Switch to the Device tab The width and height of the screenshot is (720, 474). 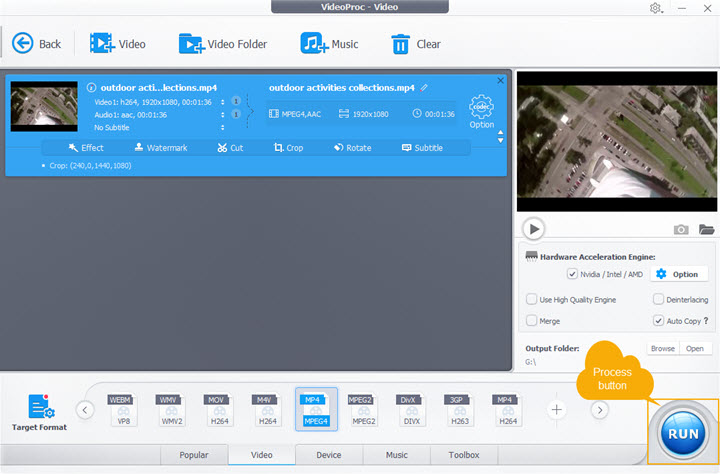pos(328,455)
